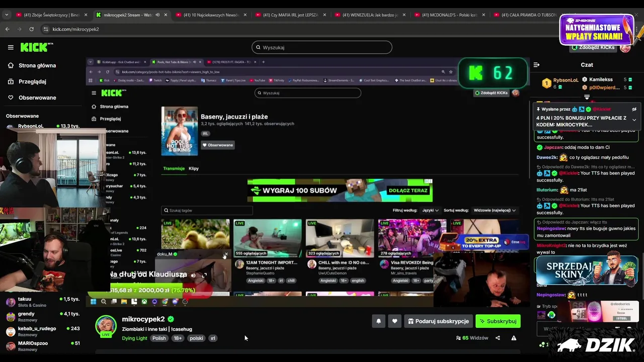Click verified badge next to mikrocypek2
The width and height of the screenshot is (644, 362).
click(171, 319)
